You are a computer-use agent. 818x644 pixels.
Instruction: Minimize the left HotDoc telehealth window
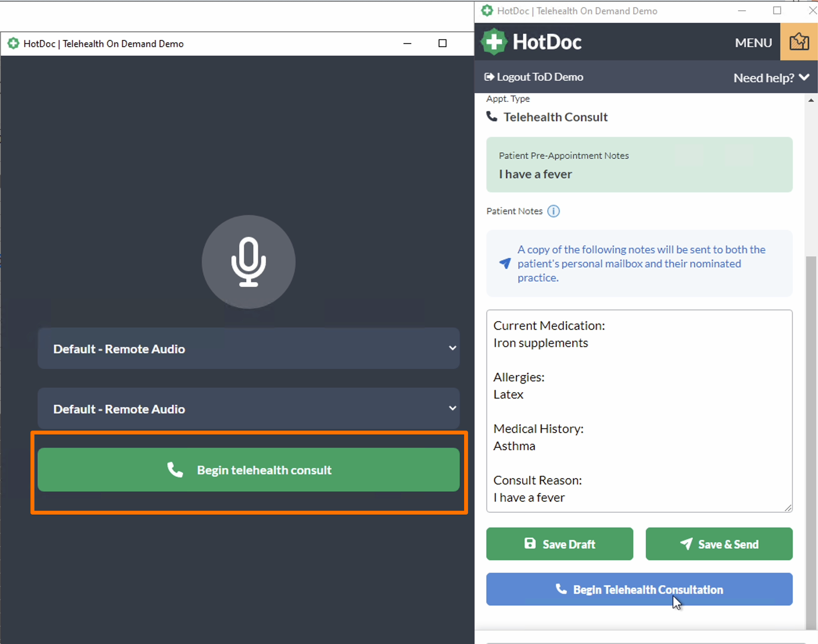407,43
